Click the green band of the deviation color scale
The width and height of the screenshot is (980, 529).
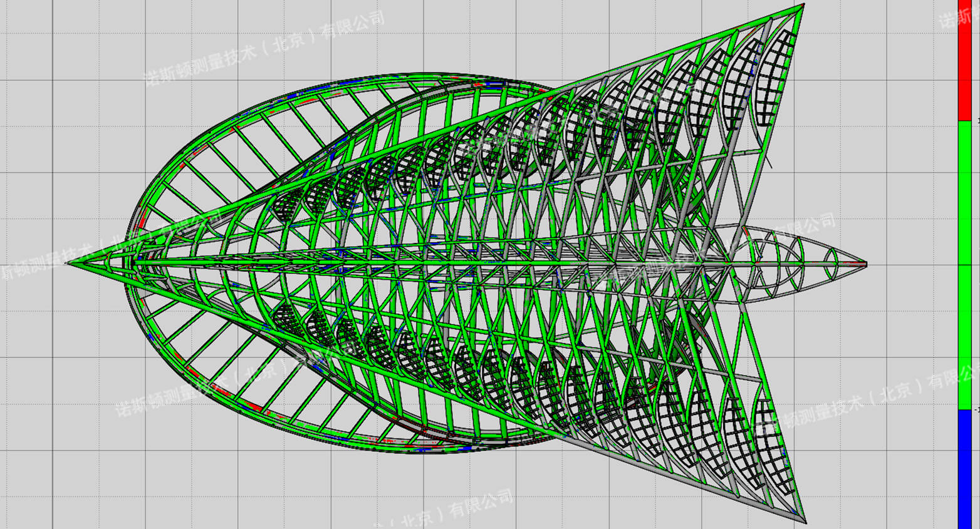965,265
